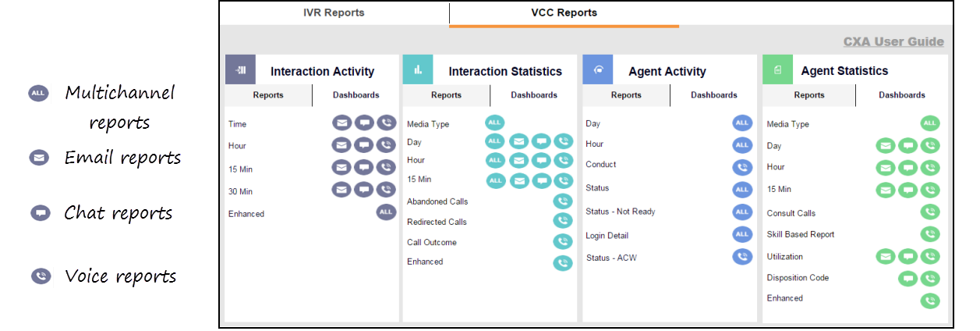Open the ALL report for Interaction Activity Enhanced

click(x=387, y=212)
